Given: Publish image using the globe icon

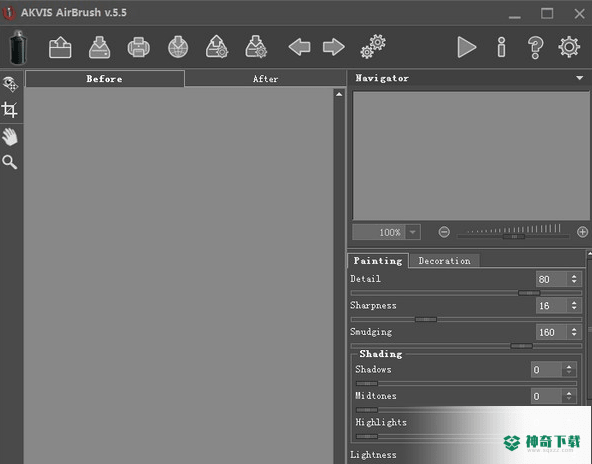Looking at the screenshot, I should pos(178,47).
